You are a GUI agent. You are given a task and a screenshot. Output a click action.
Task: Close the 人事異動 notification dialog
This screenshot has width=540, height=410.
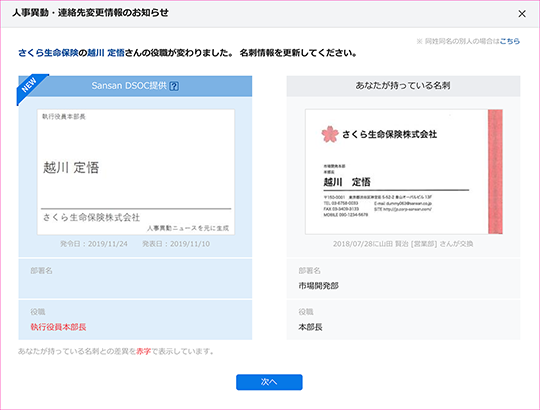coord(522,14)
